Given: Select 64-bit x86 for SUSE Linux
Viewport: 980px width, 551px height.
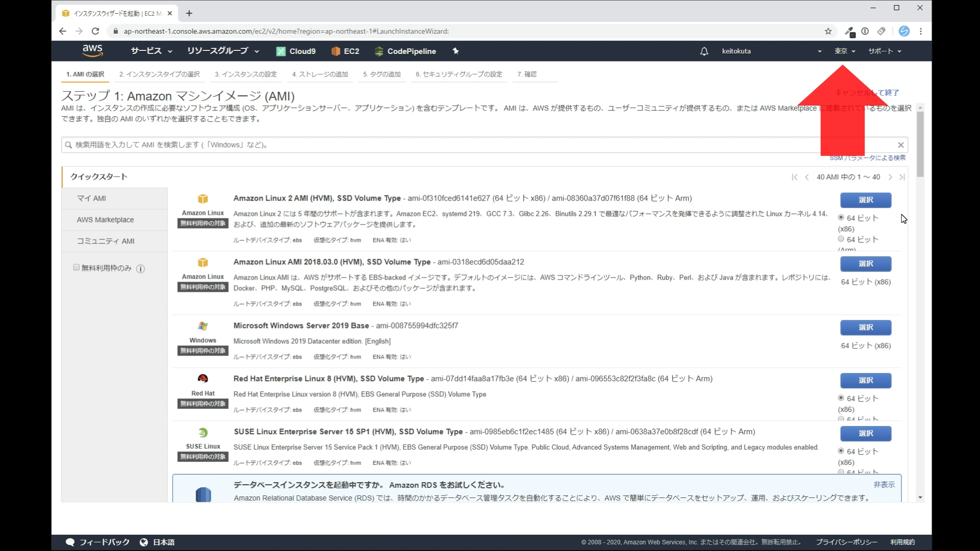Looking at the screenshot, I should [841, 451].
